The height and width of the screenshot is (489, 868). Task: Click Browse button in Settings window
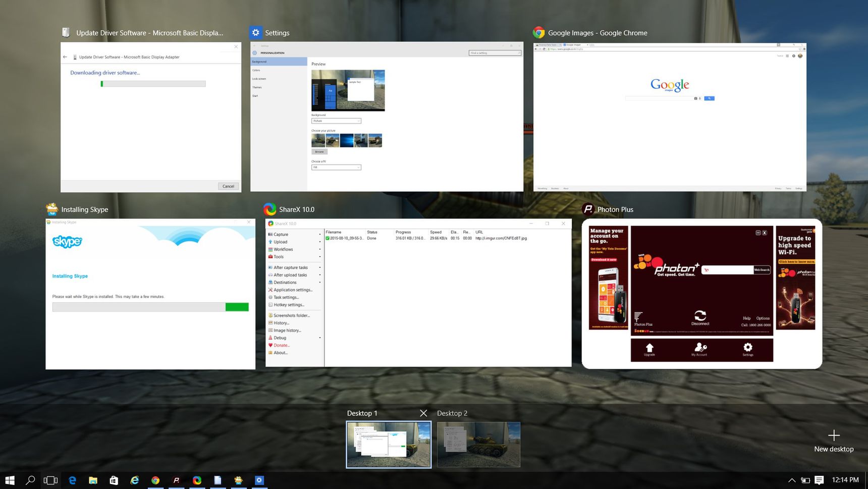click(319, 152)
